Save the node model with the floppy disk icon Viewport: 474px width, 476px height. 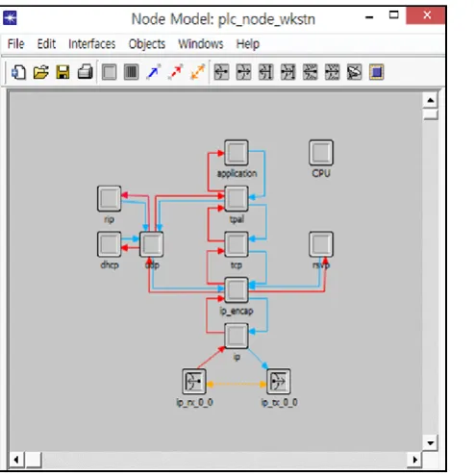[62, 72]
